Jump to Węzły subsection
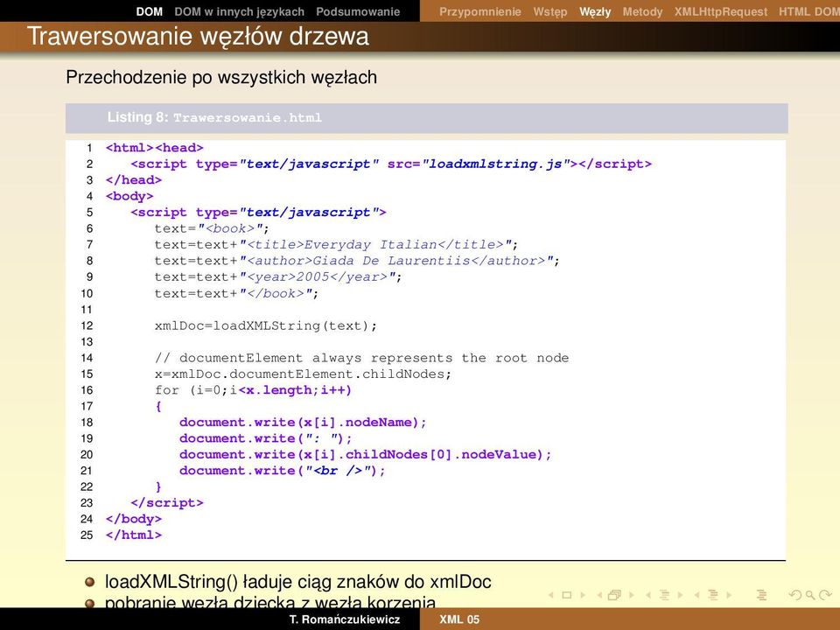 pyautogui.click(x=595, y=11)
